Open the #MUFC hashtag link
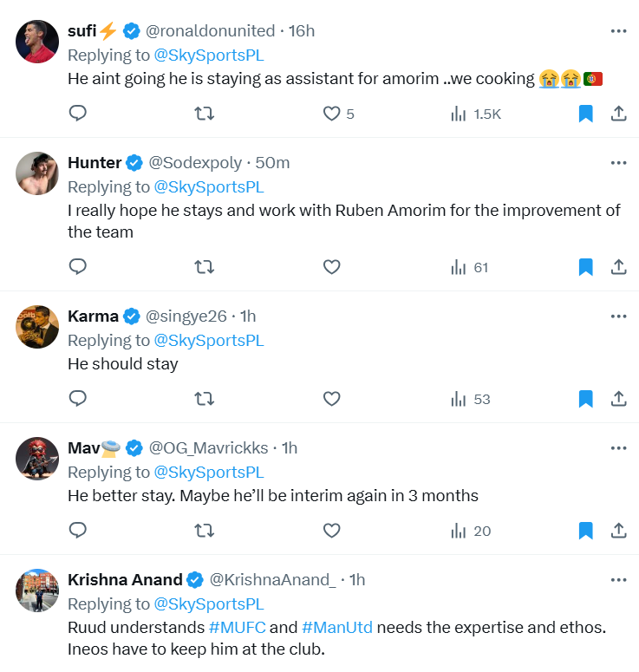 237,627
